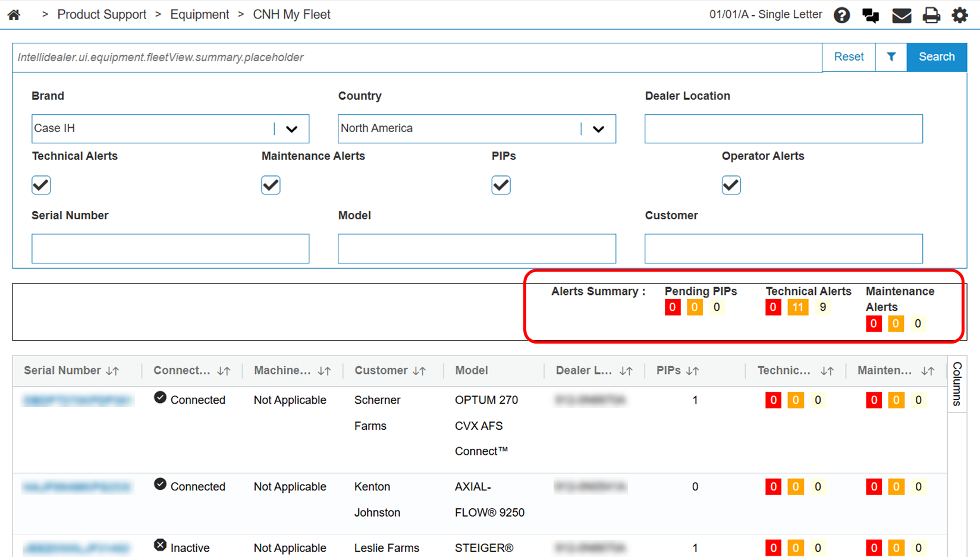Click into the Dealer Location input field

coord(783,129)
